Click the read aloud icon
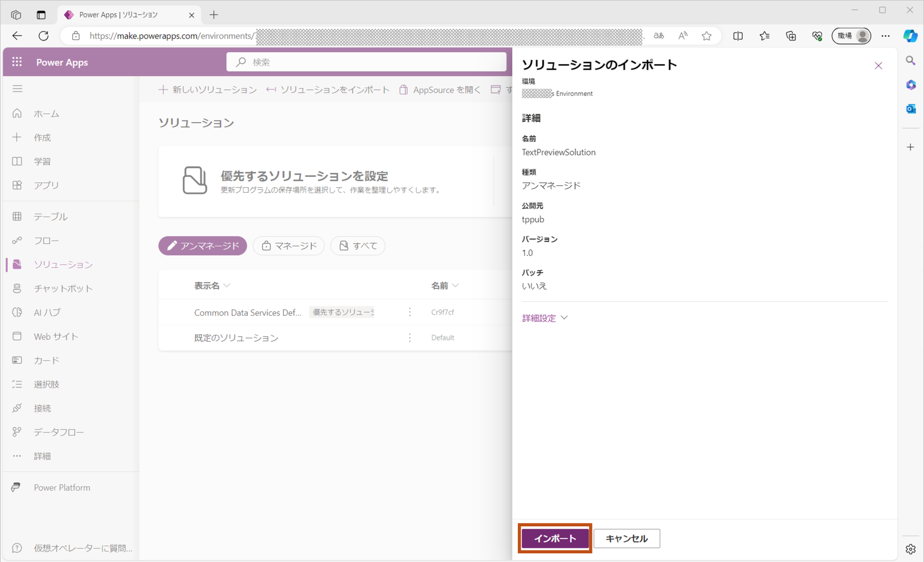The height and width of the screenshot is (562, 924). (x=682, y=36)
